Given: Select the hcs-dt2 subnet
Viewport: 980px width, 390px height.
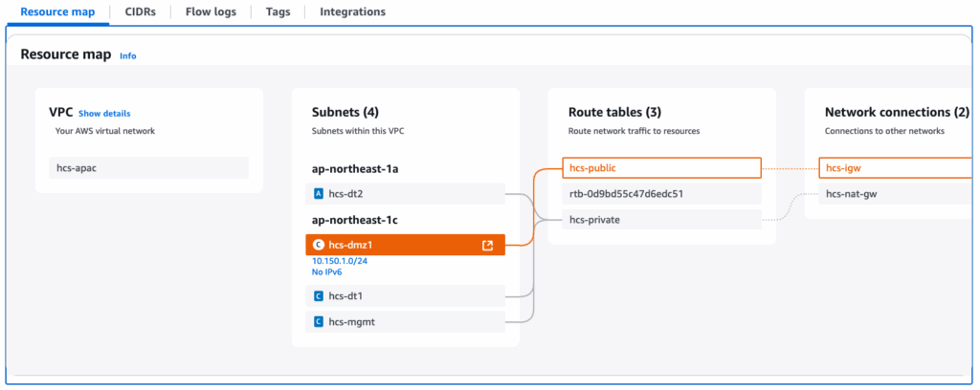Looking at the screenshot, I should [x=405, y=194].
